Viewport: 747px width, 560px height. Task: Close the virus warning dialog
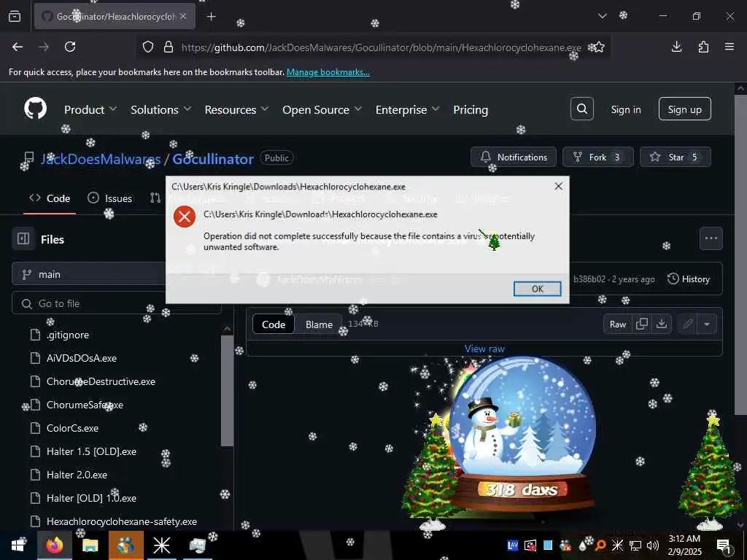coord(559,186)
